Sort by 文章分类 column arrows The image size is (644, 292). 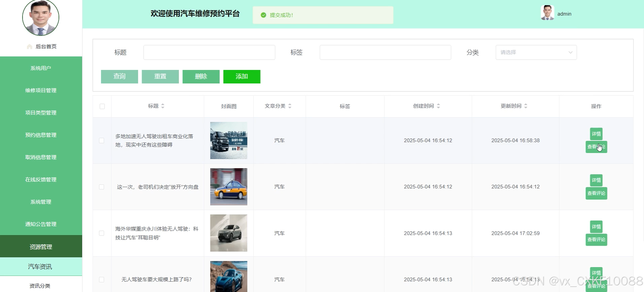click(290, 106)
